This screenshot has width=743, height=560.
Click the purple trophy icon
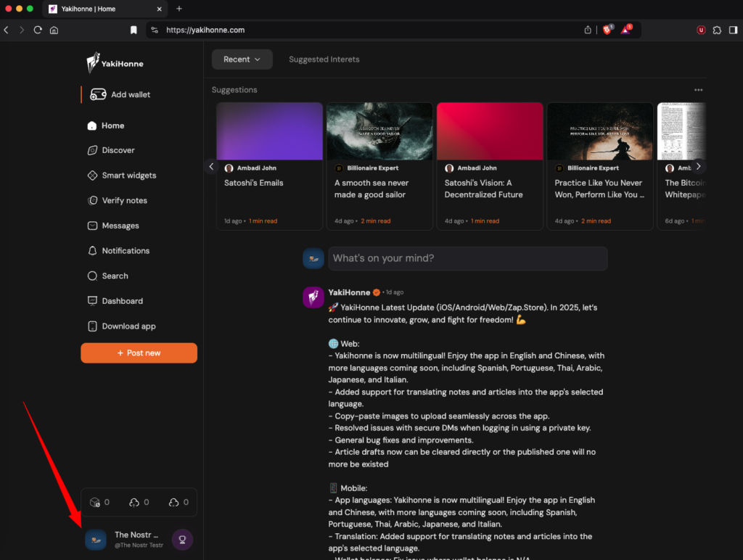(182, 540)
